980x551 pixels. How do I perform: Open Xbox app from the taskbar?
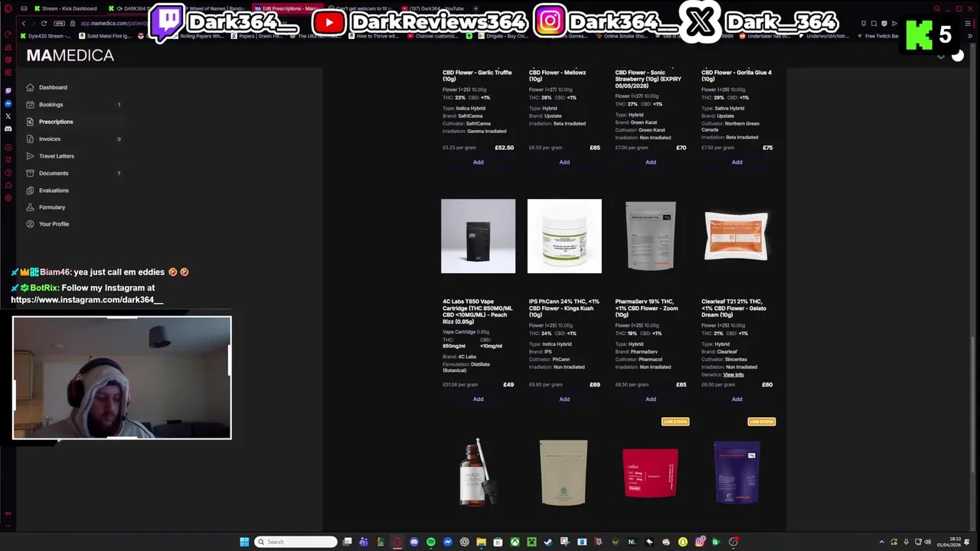click(514, 542)
